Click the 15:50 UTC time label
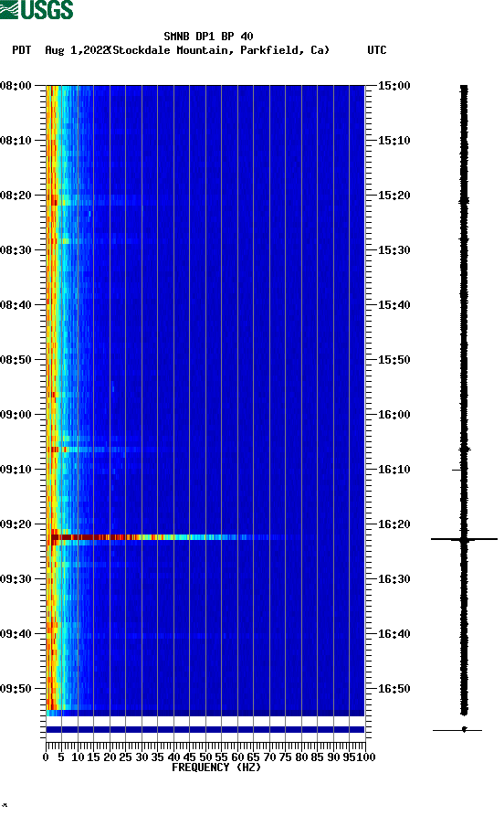Screen dimensions: 504x815 coord(394,360)
